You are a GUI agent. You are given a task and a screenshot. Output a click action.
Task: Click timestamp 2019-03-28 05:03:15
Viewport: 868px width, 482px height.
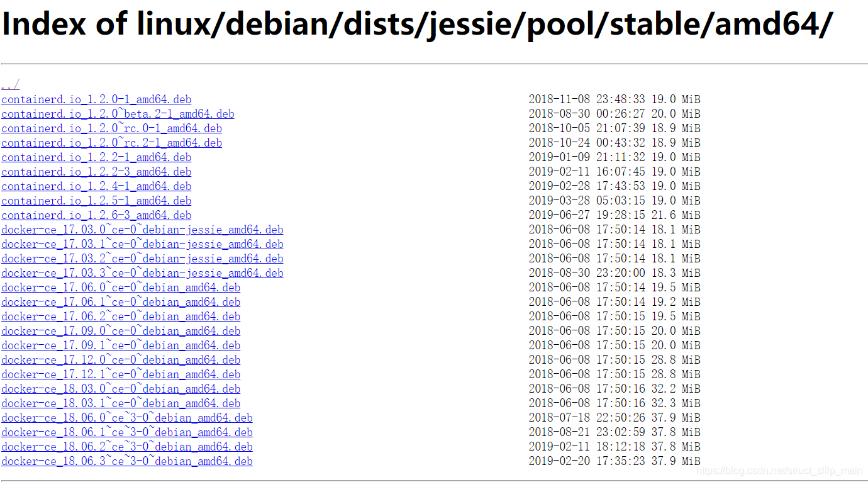tap(587, 201)
